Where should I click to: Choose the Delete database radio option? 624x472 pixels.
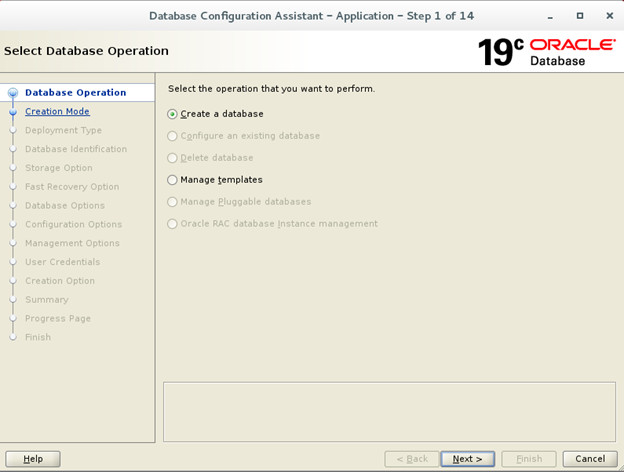(x=210, y=158)
